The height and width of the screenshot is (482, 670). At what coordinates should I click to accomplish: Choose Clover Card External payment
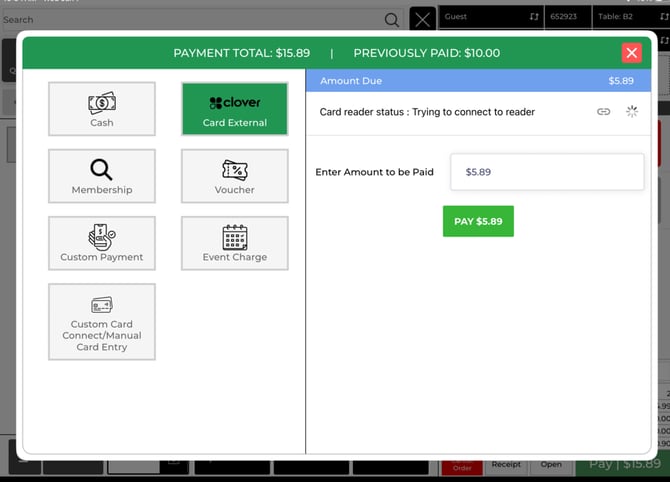click(x=234, y=109)
